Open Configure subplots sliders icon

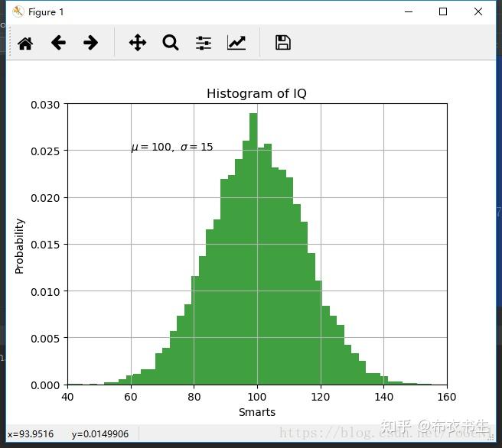click(204, 43)
